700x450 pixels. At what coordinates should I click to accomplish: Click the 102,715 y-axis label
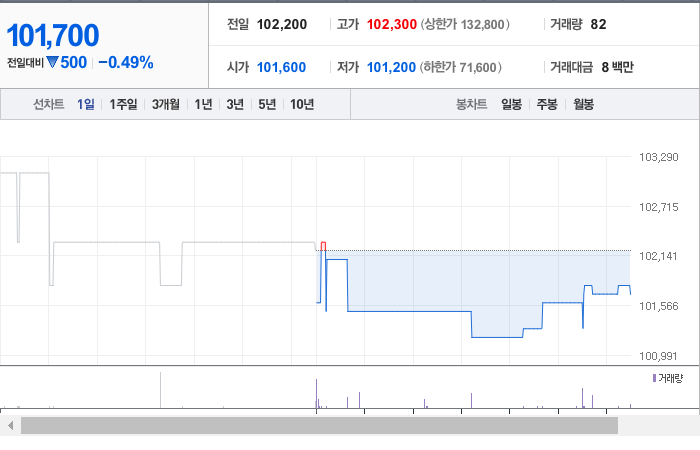pos(658,207)
